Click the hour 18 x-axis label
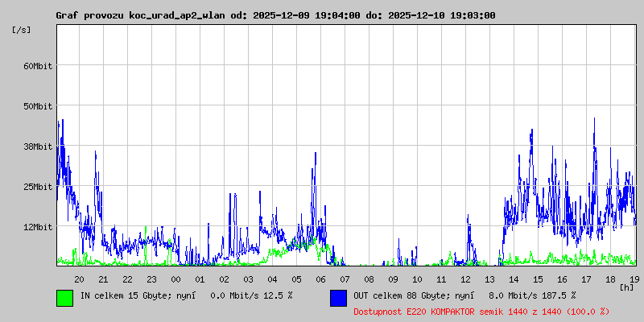 pos(611,279)
